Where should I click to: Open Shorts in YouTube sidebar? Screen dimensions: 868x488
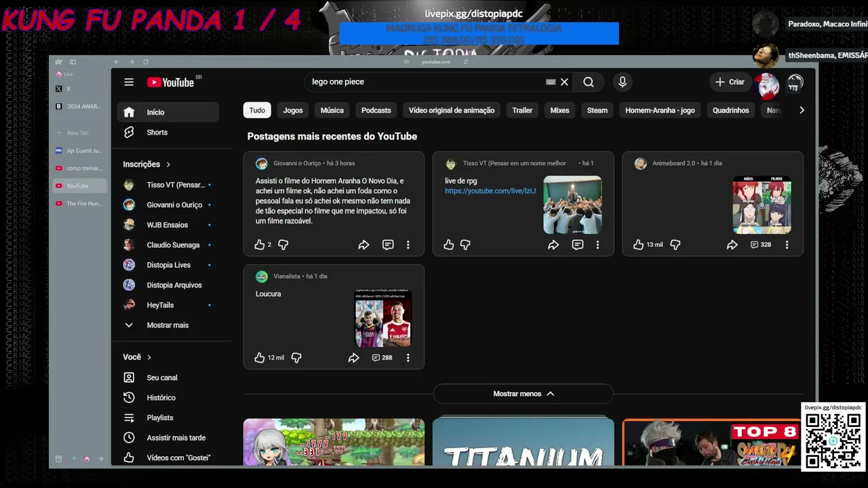click(168, 132)
